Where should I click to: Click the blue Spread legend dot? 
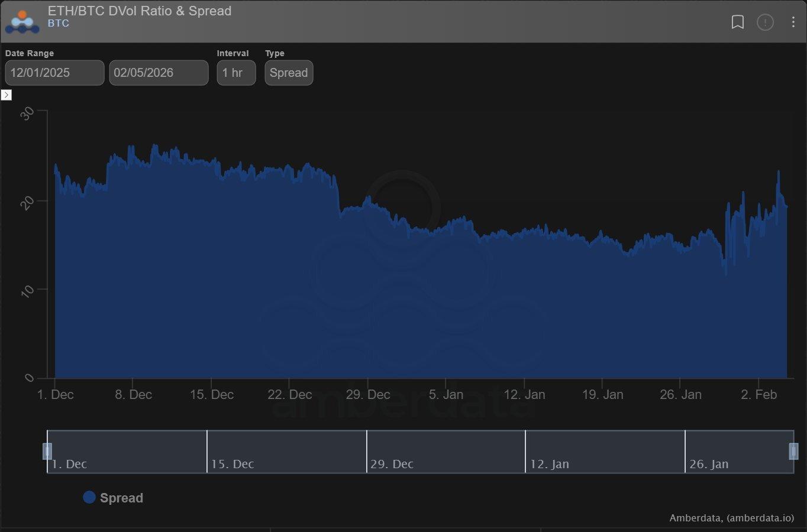[x=89, y=497]
